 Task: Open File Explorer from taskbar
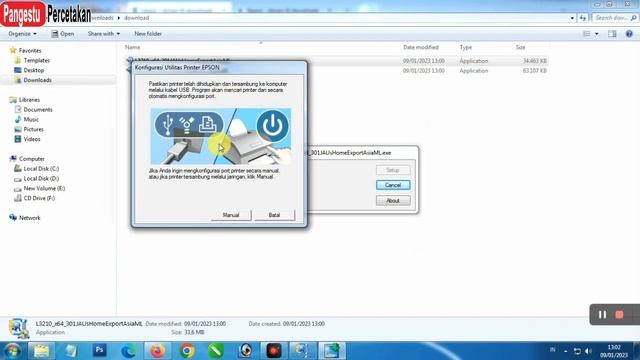41,351
